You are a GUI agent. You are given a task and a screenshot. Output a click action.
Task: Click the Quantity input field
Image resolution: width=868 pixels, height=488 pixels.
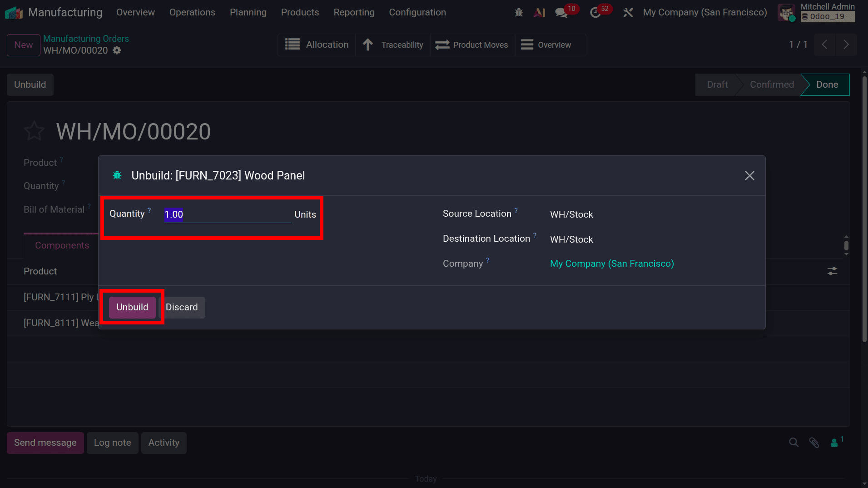227,214
